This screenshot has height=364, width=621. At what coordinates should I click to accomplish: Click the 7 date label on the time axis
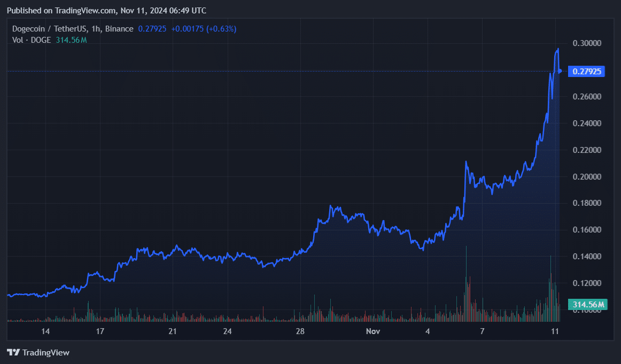click(x=482, y=331)
